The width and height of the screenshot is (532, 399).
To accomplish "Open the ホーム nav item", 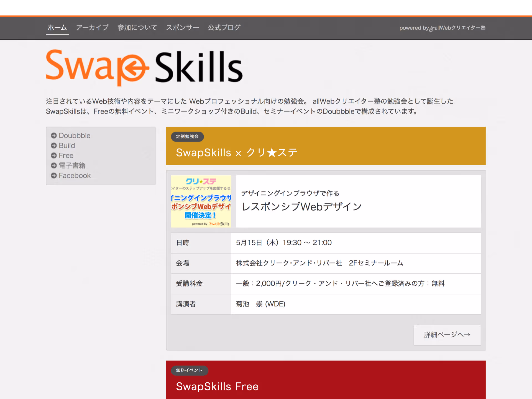I will point(57,27).
